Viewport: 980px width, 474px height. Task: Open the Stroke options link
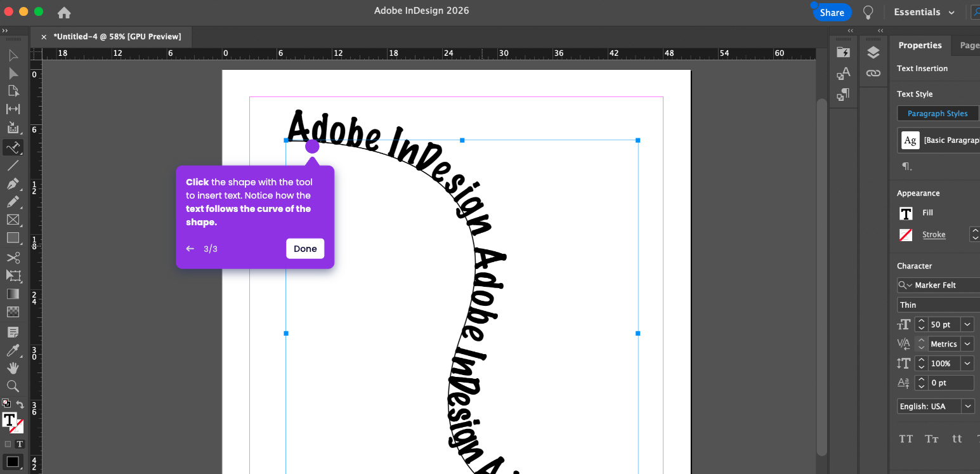(934, 234)
